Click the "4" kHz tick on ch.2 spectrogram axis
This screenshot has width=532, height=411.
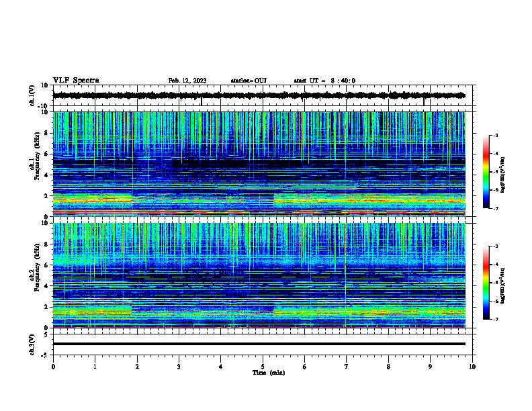[46, 286]
